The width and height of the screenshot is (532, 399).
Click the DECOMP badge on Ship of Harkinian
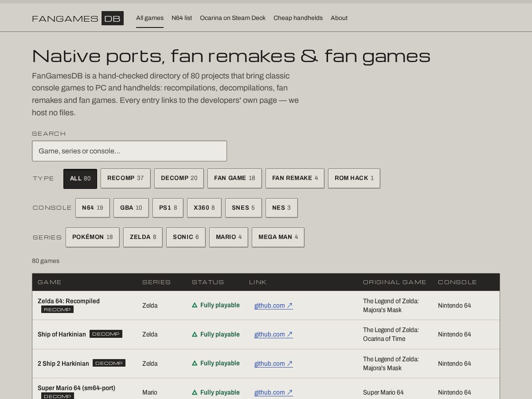[x=106, y=334]
